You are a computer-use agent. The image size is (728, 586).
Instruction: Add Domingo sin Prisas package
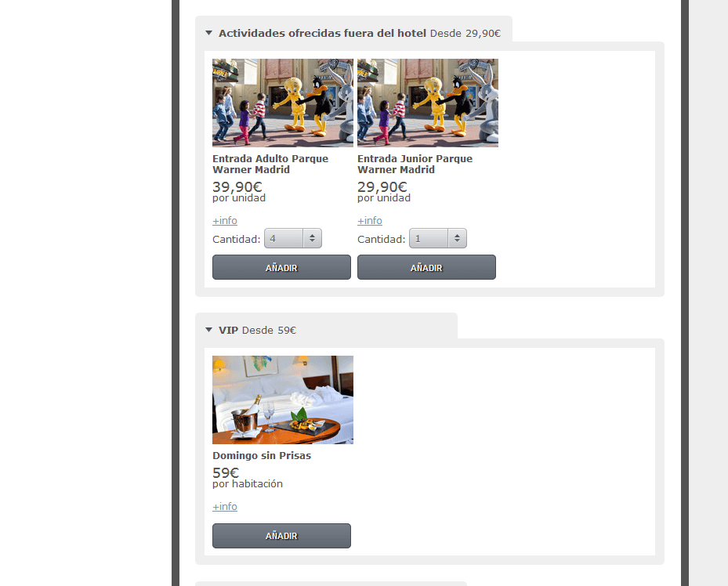point(282,536)
